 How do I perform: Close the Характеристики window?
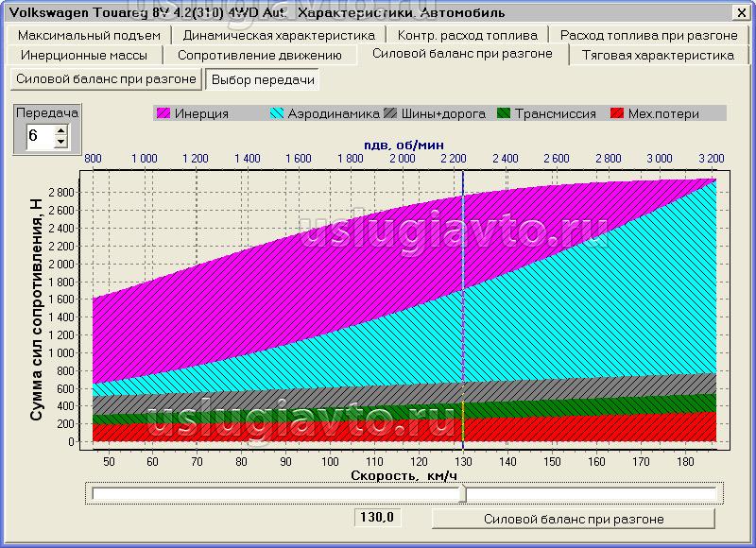pos(740,12)
